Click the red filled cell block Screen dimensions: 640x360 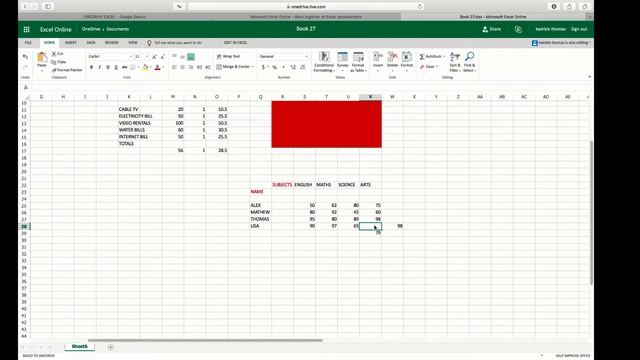(x=327, y=124)
